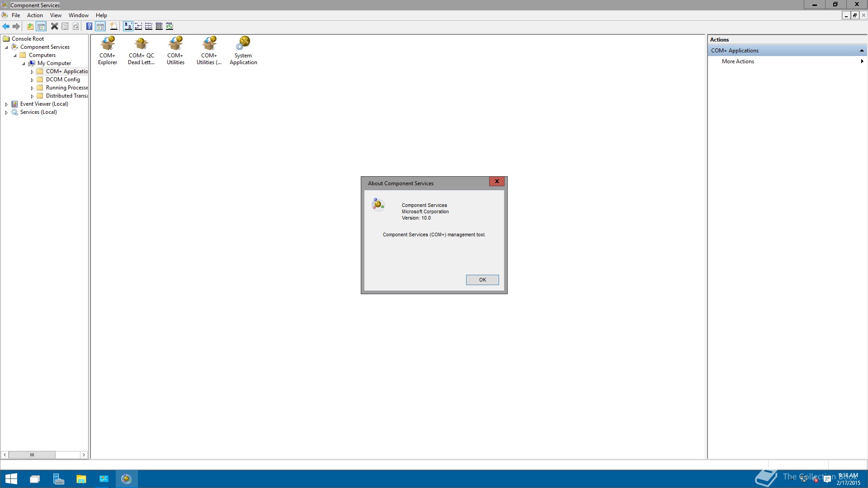Go up one level using folder icon

click(x=30, y=26)
